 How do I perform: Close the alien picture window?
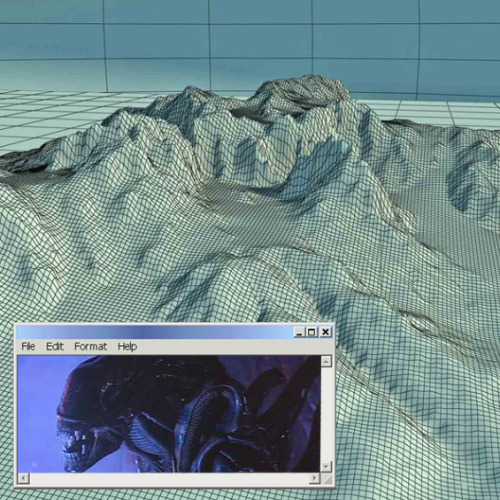pyautogui.click(x=326, y=332)
